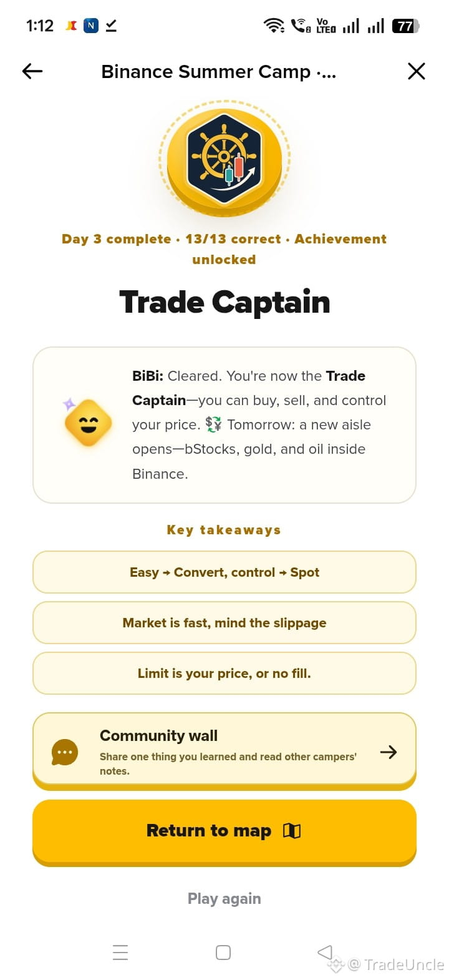449x980 pixels.
Task: Select Limit is your price takeaway card
Action: click(x=224, y=673)
